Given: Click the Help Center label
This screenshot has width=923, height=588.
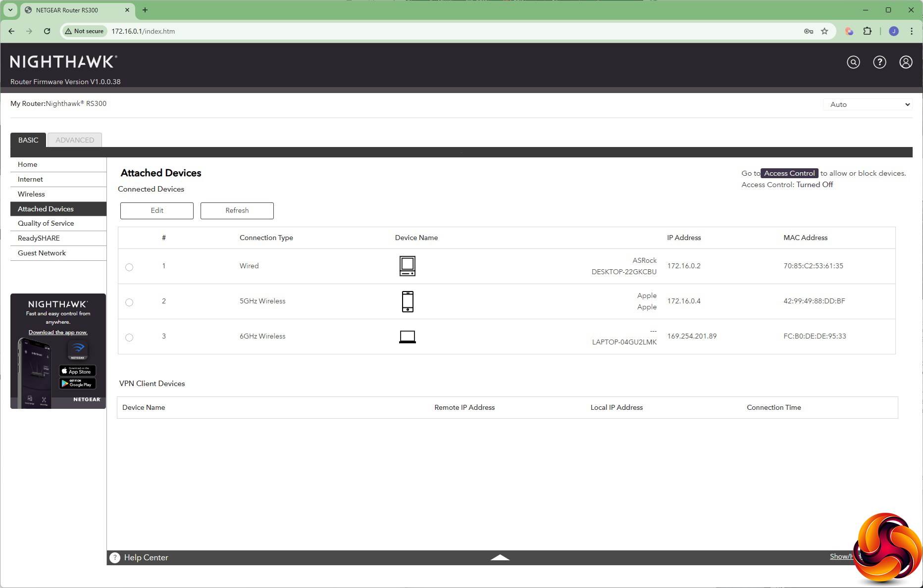Looking at the screenshot, I should click(x=146, y=557).
